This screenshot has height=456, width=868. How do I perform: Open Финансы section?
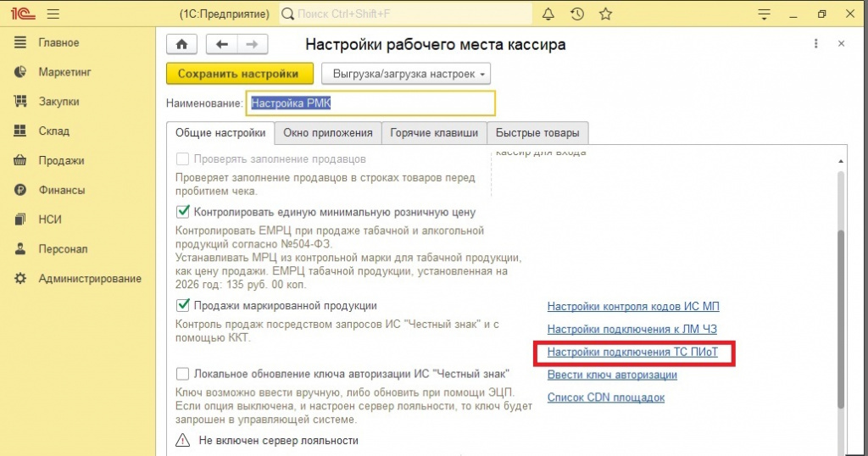(61, 190)
